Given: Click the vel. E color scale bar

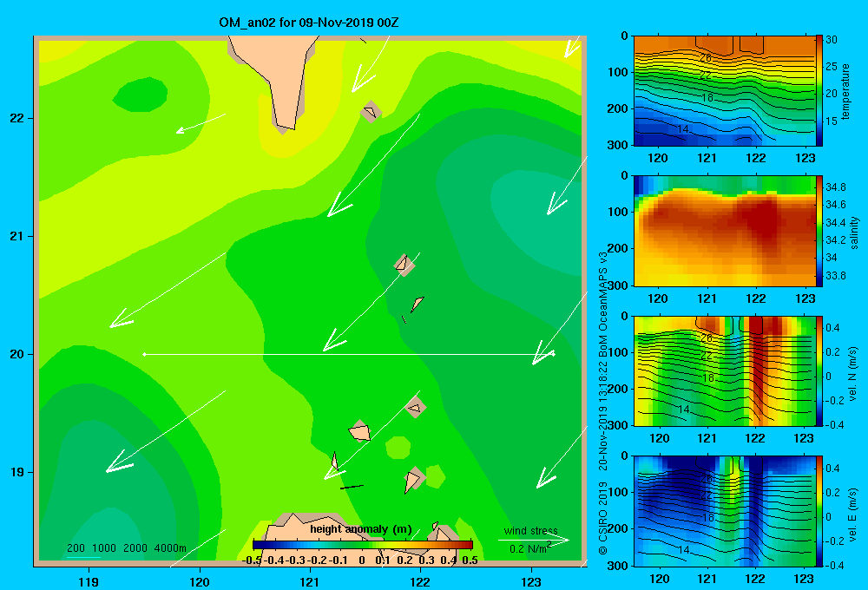Looking at the screenshot, I should [819, 511].
